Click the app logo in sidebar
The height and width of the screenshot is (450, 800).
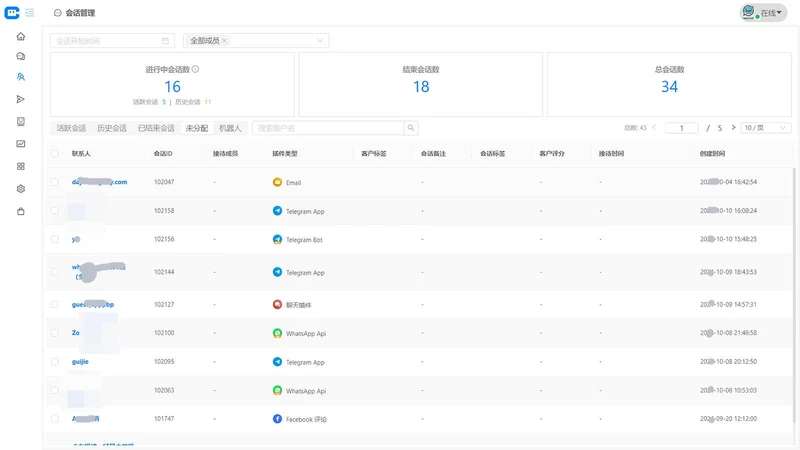(12, 13)
